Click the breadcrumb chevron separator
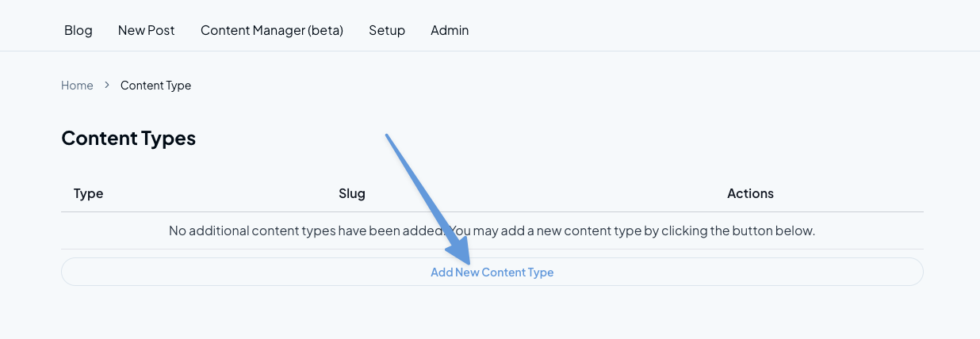This screenshot has width=980, height=339. 107,86
